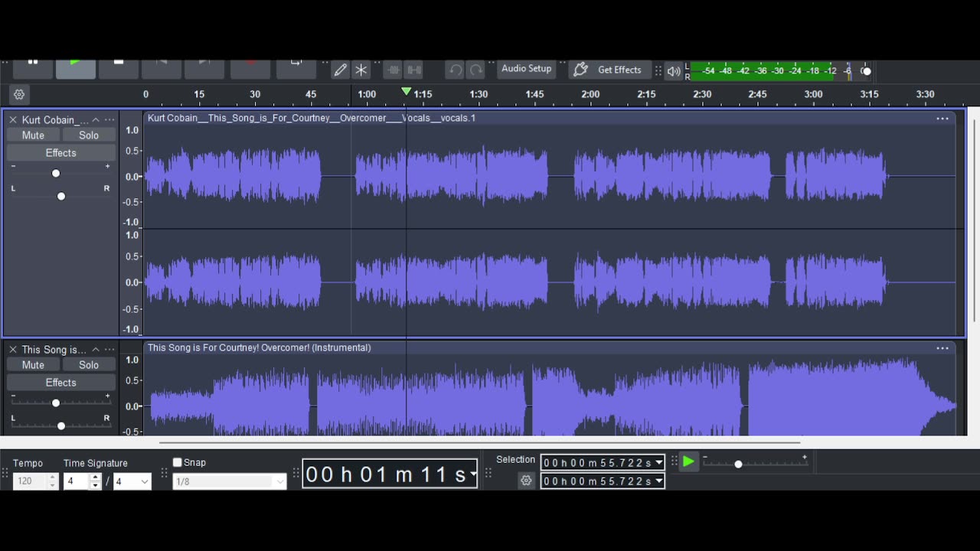Screen dimensions: 980x551
Task: Click the gain slider of instrumental track
Action: 56,403
